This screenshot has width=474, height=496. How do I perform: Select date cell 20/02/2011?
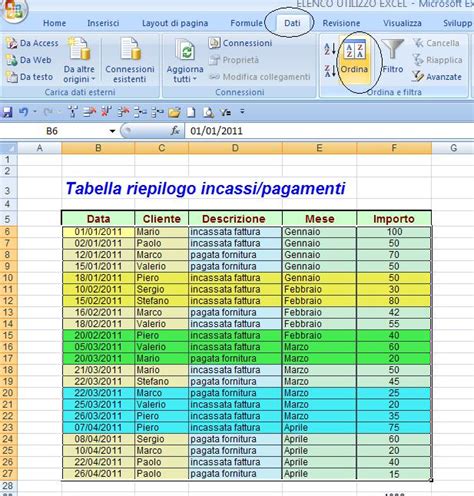click(x=98, y=335)
